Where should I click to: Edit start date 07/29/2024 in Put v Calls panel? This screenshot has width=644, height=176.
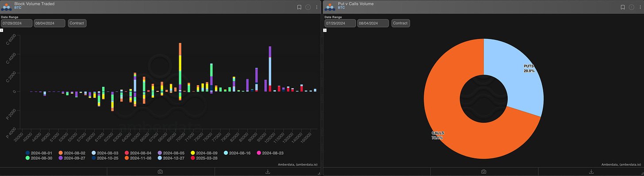pyautogui.click(x=340, y=23)
